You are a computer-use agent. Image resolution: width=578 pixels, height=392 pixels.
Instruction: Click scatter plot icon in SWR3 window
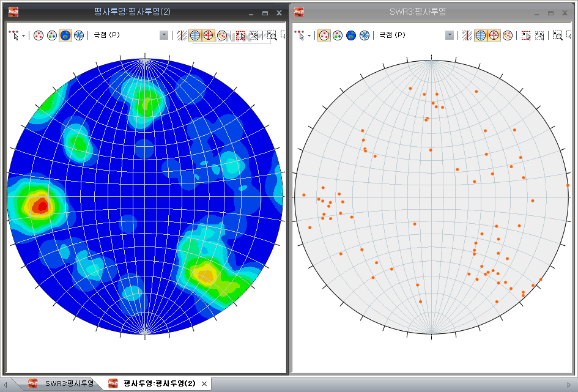tap(338, 35)
